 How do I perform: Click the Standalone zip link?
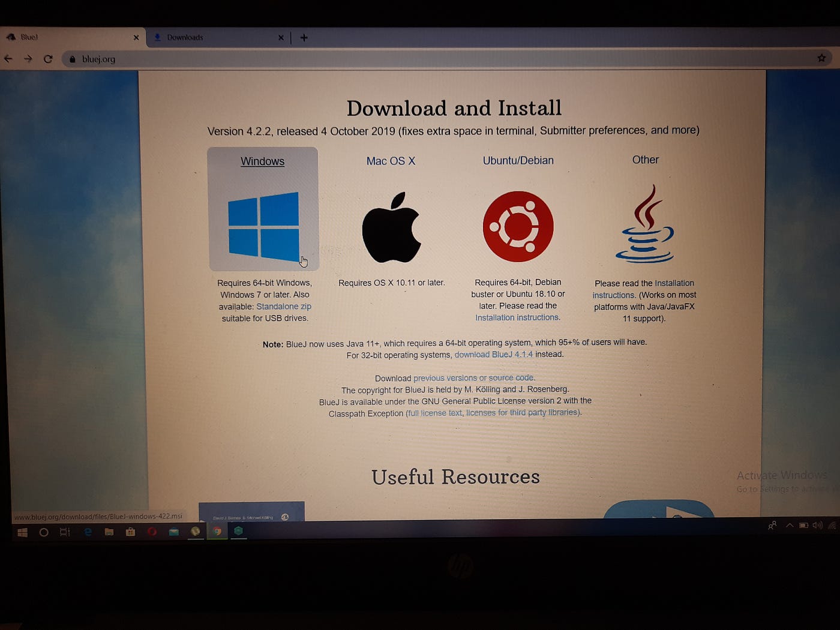284,306
